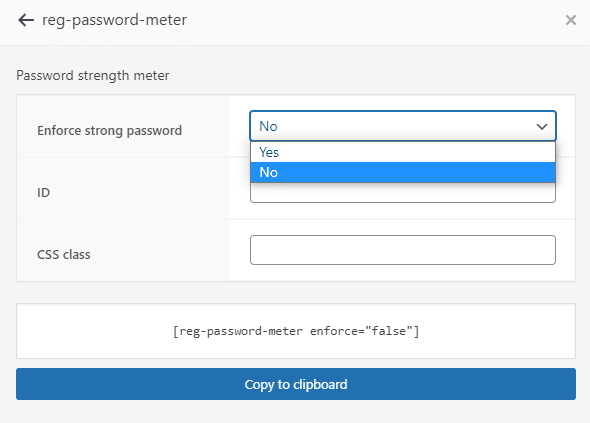This screenshot has width=590, height=423.
Task: Focus the ID text field
Action: point(403,193)
